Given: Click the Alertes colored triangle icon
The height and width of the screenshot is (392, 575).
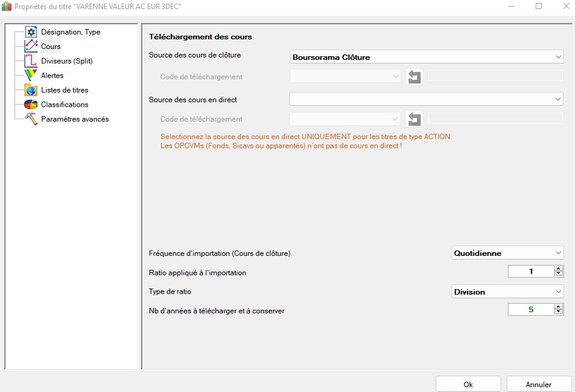Looking at the screenshot, I should pos(31,76).
